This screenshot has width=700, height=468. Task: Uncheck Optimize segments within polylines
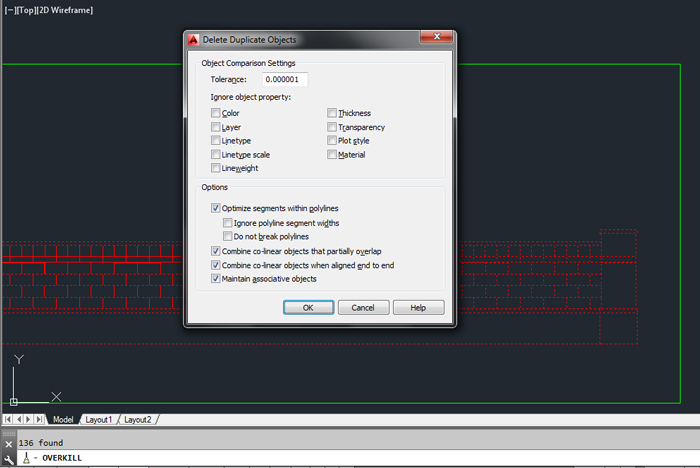pyautogui.click(x=216, y=208)
